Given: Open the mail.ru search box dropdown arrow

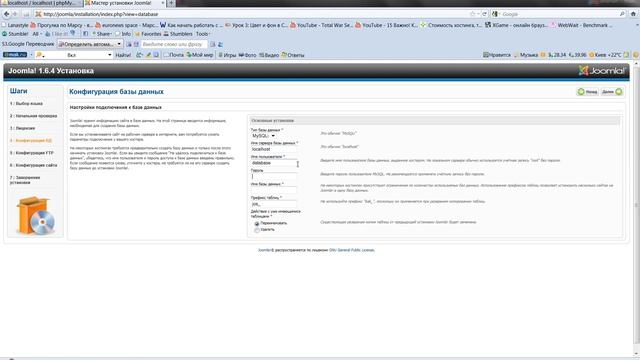Looking at the screenshot, I should [110, 55].
